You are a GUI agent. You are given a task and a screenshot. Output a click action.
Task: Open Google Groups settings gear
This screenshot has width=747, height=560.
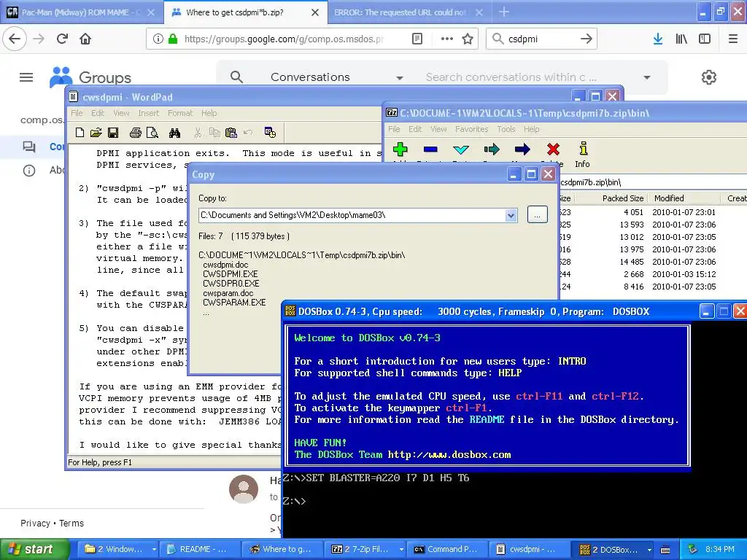pos(709,77)
